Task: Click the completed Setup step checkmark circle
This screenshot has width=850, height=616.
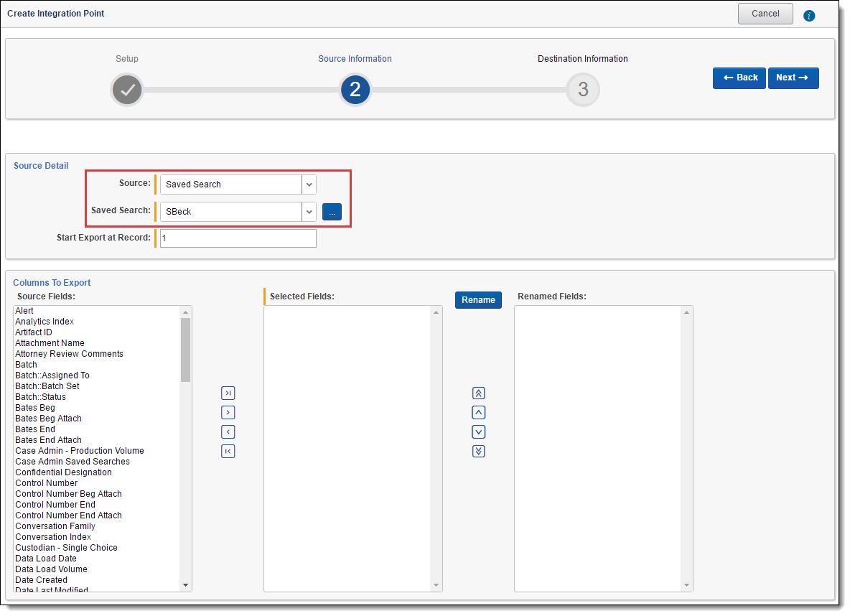Action: 127,90
